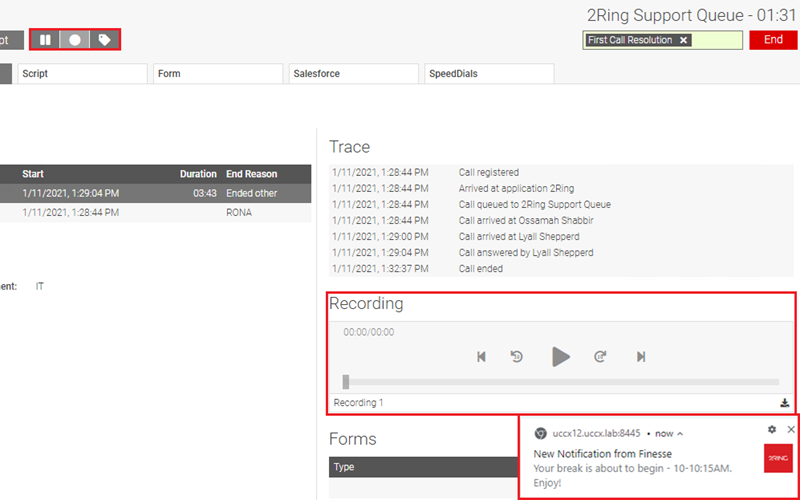Image resolution: width=800 pixels, height=500 pixels.
Task: Remove the First Call Resolution tag
Action: (x=684, y=40)
